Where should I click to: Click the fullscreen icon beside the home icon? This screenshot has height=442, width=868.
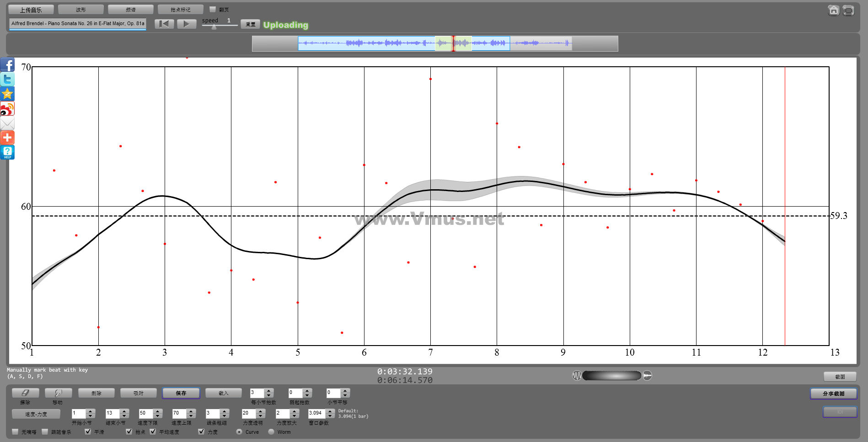click(848, 10)
